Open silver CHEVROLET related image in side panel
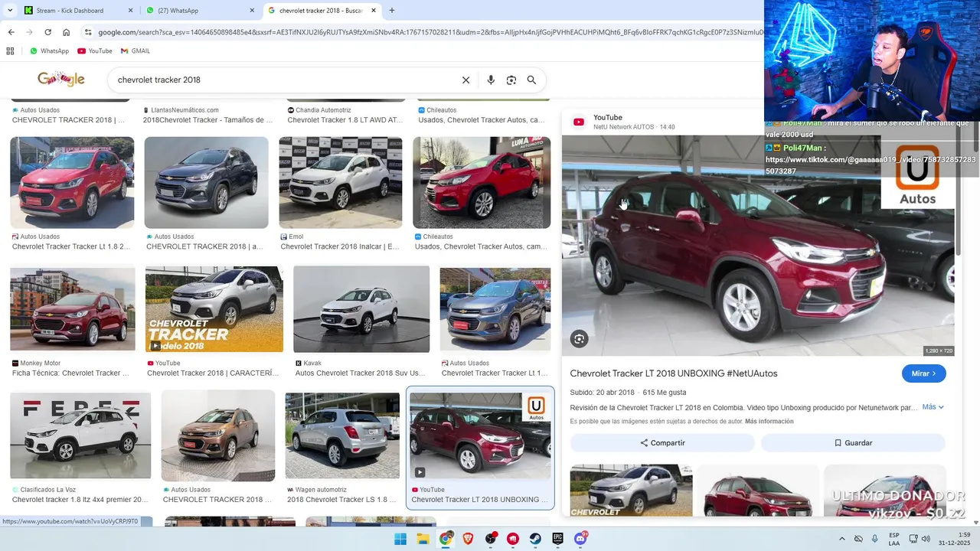 pos(631,490)
